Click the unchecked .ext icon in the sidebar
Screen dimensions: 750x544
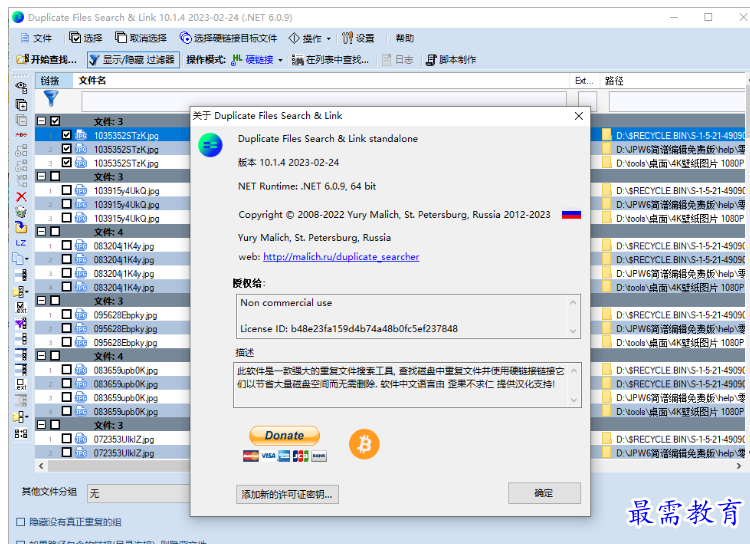[x=21, y=384]
